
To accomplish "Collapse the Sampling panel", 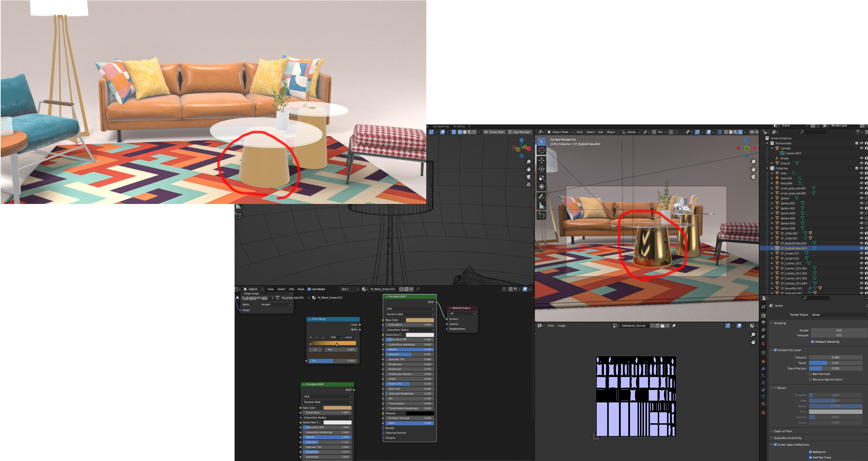I will point(780,323).
